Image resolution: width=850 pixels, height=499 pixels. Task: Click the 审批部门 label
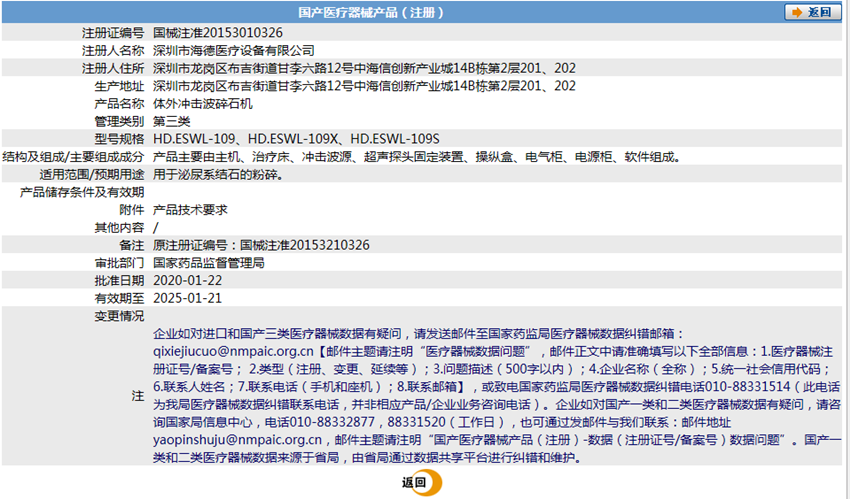(x=119, y=263)
